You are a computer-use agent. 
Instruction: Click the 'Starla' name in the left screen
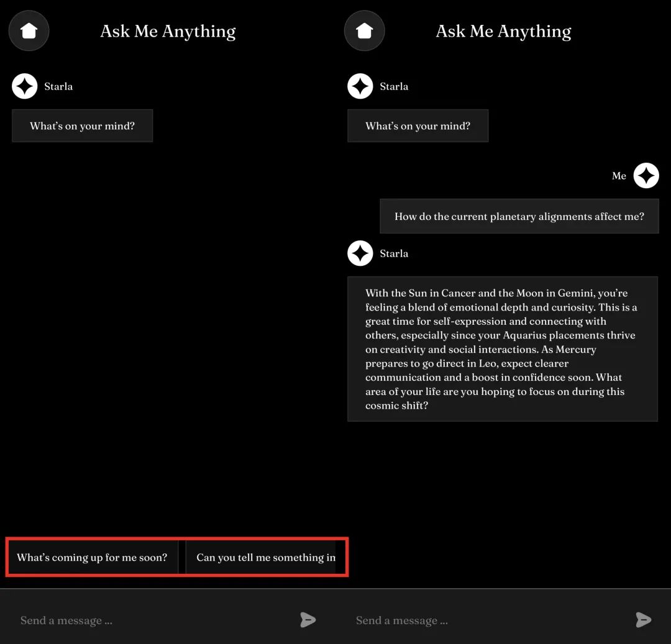(58, 86)
